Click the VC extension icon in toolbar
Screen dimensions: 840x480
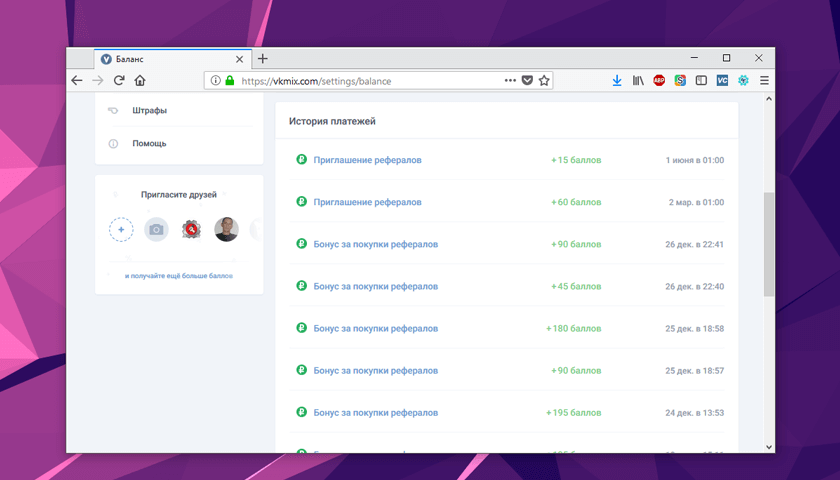(722, 81)
